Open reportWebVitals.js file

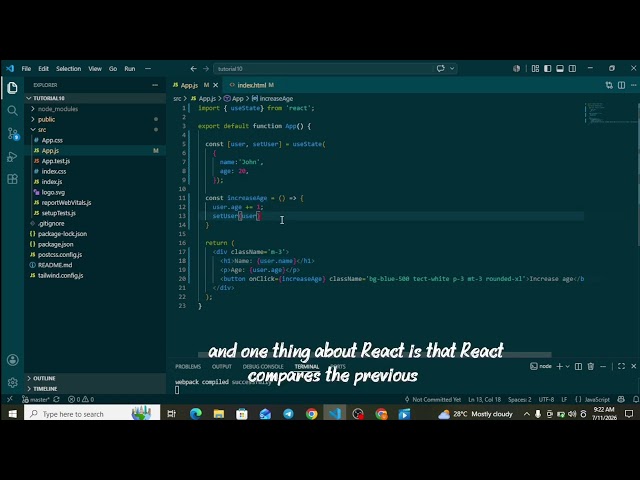coord(95,202)
